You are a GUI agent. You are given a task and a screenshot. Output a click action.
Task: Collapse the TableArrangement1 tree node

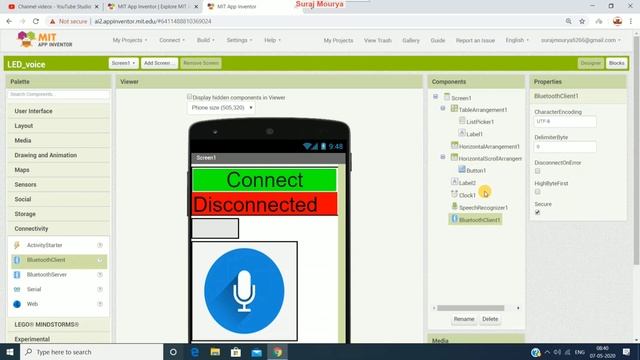(x=443, y=109)
